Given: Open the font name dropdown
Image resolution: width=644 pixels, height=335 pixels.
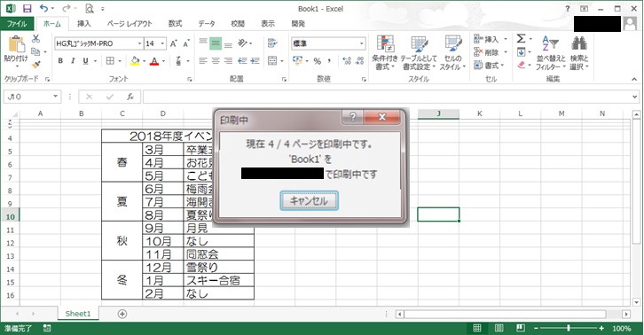Looking at the screenshot, I should point(139,43).
